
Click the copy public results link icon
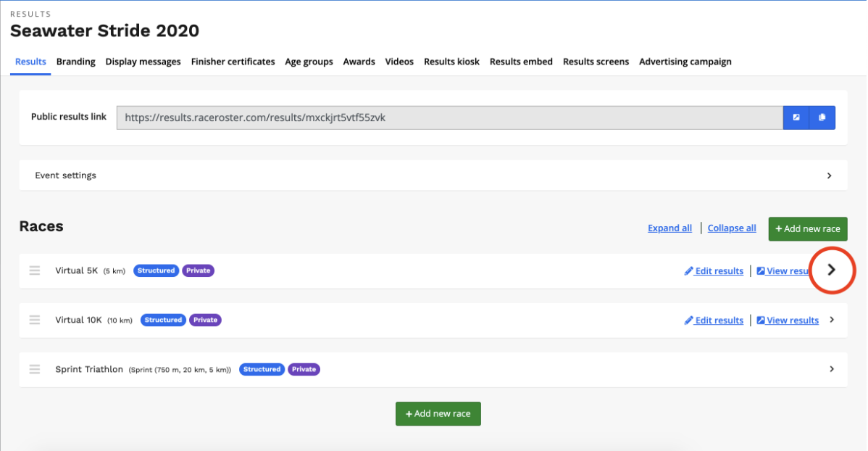pos(822,117)
